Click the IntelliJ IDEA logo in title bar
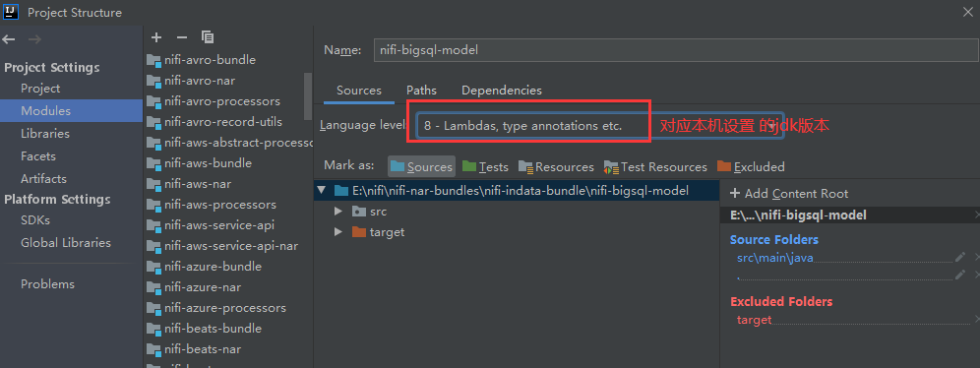980x368 pixels. pyautogui.click(x=11, y=12)
